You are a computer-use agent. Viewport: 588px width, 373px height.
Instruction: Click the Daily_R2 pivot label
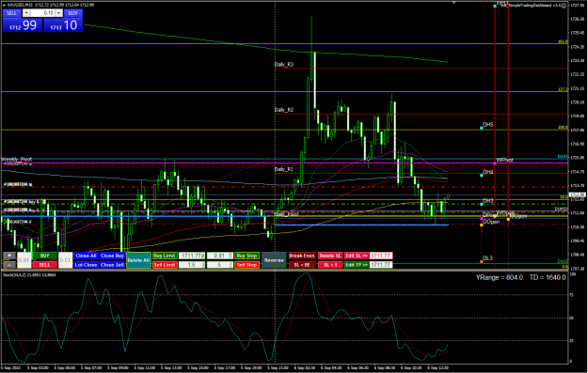284,110
